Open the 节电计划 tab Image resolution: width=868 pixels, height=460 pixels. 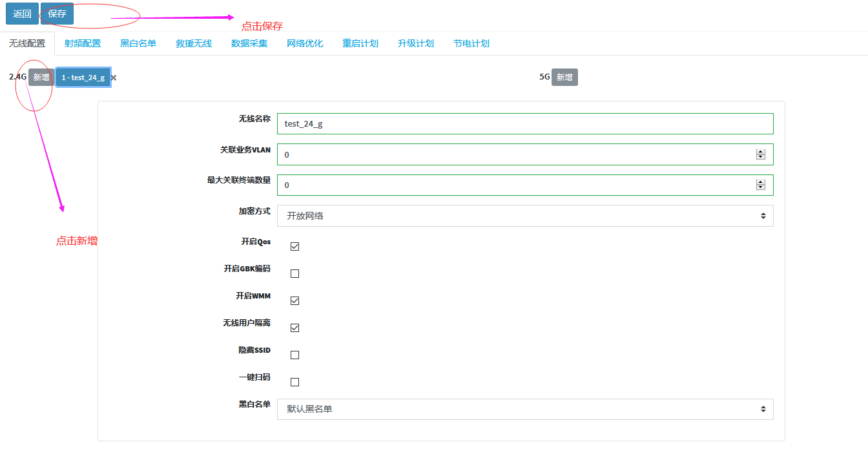471,43
